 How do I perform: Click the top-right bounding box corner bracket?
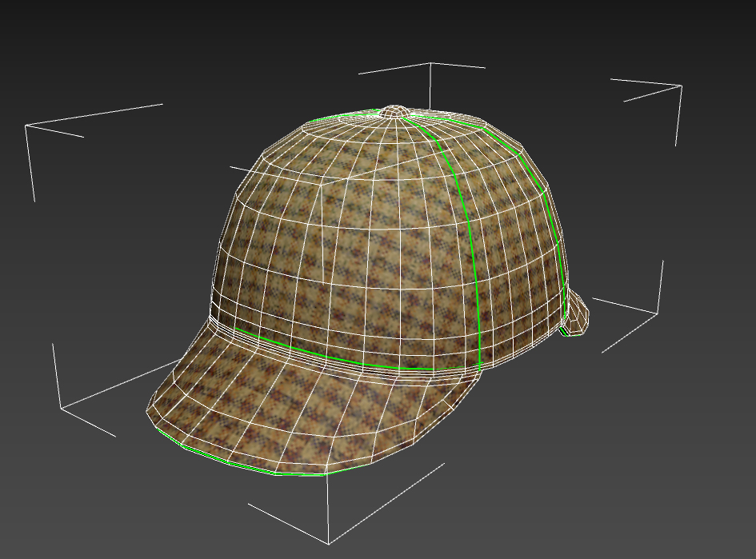[680, 86]
